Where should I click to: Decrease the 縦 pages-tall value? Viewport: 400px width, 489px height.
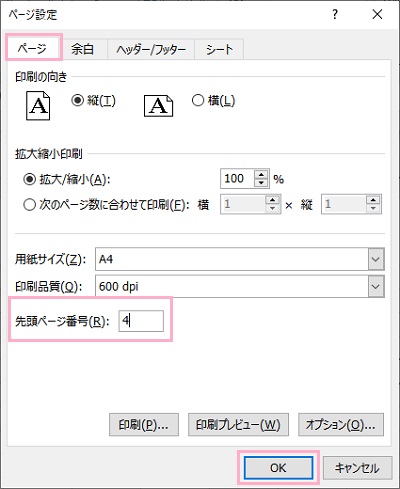pos(373,208)
